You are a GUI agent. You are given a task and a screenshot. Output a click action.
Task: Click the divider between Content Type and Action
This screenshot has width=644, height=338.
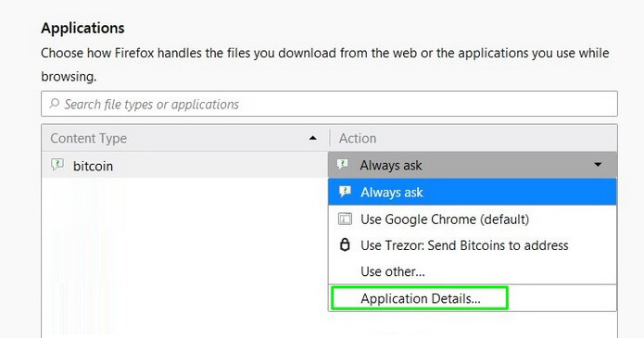click(x=330, y=138)
